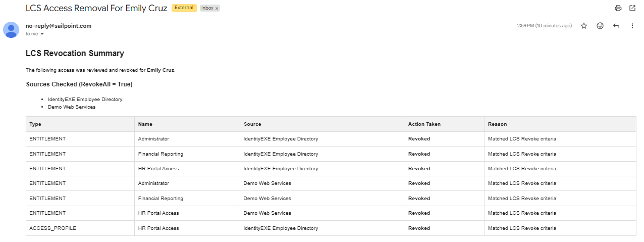The image size is (644, 242).
Task: Click the Demo Web Services bullet item
Action: (72, 107)
